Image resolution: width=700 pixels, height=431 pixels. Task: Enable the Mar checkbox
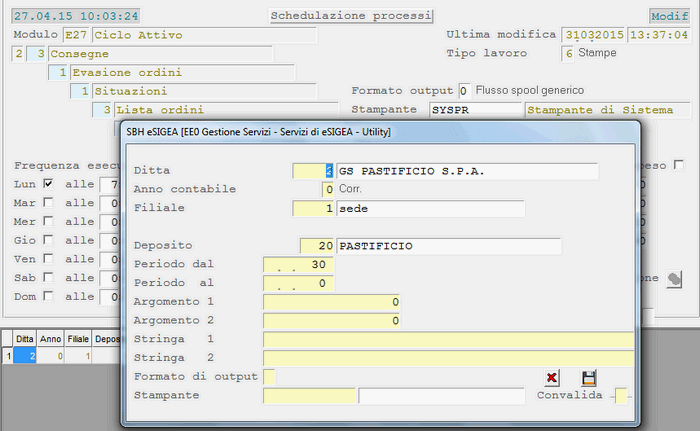[x=48, y=202]
